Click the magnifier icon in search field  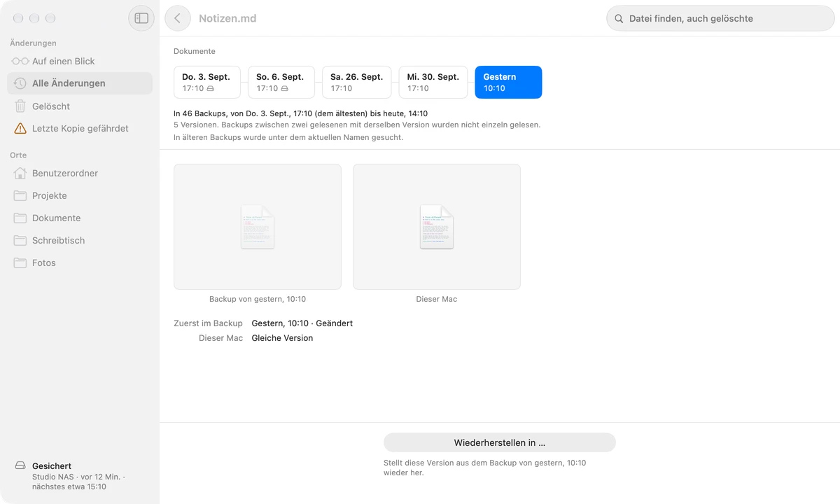coord(619,19)
